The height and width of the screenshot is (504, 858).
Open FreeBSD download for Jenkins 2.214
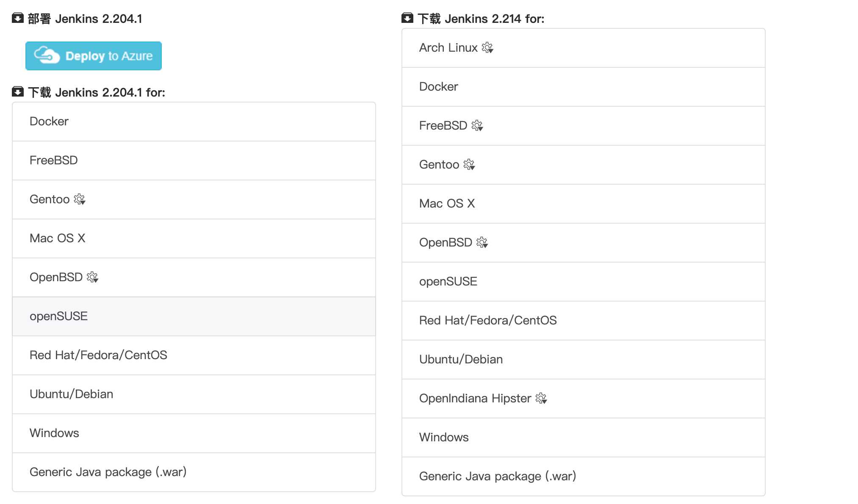(x=584, y=126)
